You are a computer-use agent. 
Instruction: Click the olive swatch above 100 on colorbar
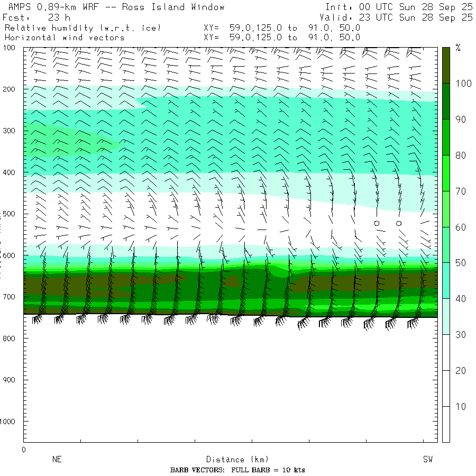[x=446, y=65]
